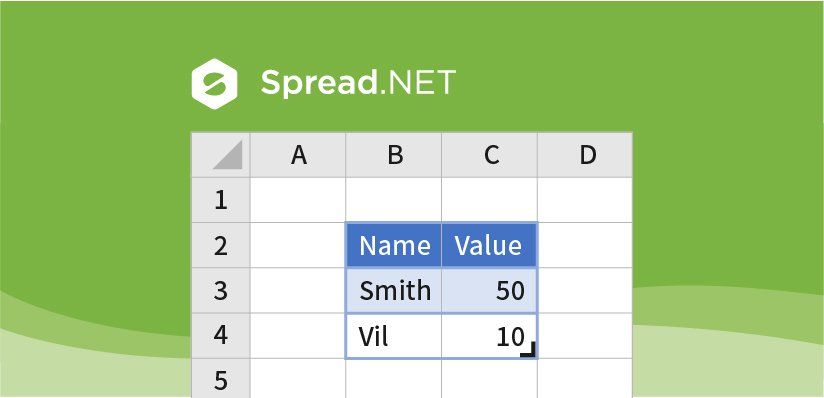Select column D header
This screenshot has height=398, width=824.
coord(584,155)
